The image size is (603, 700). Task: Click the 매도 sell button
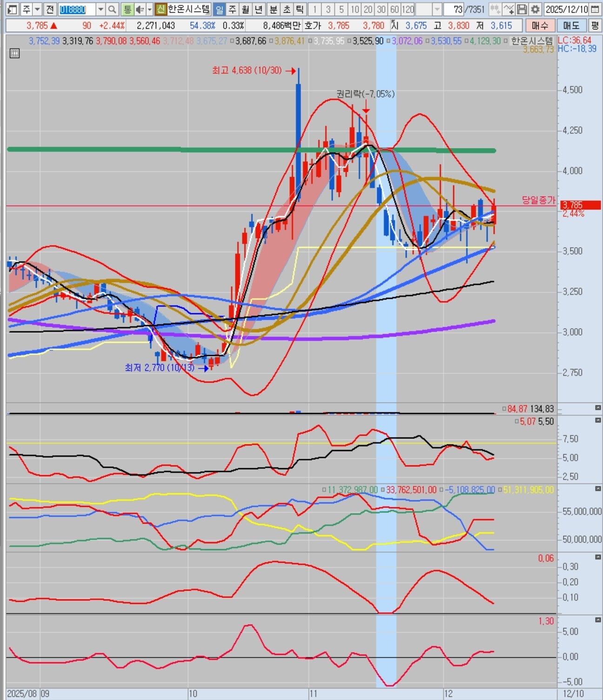click(571, 25)
